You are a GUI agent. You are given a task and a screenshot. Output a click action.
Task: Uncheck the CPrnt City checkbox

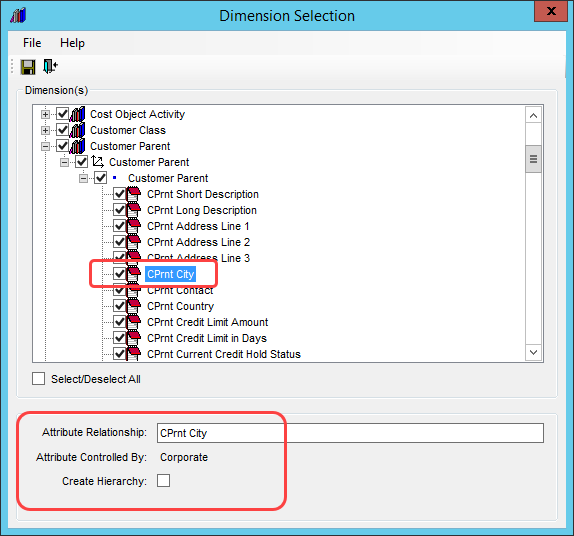click(119, 273)
